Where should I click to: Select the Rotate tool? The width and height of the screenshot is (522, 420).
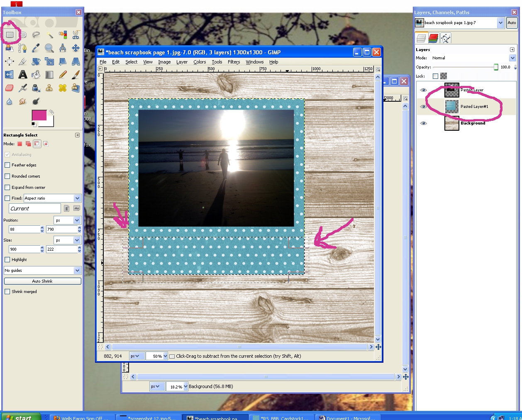36,61
